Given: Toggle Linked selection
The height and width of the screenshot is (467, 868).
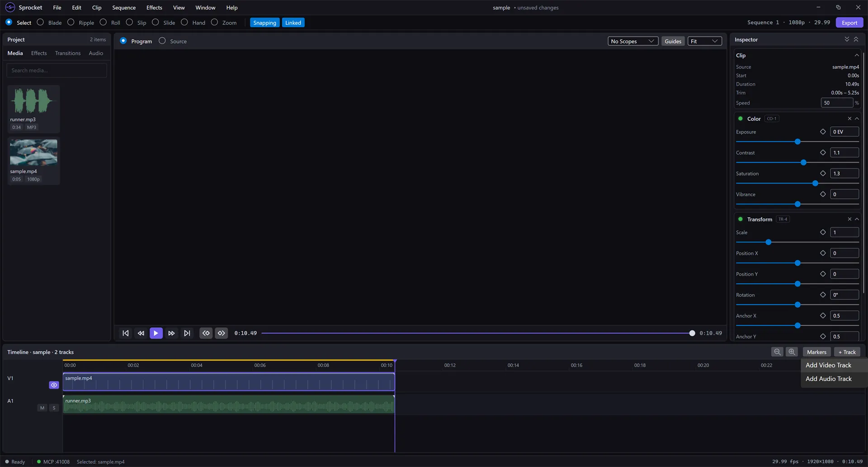Looking at the screenshot, I should pyautogui.click(x=293, y=23).
